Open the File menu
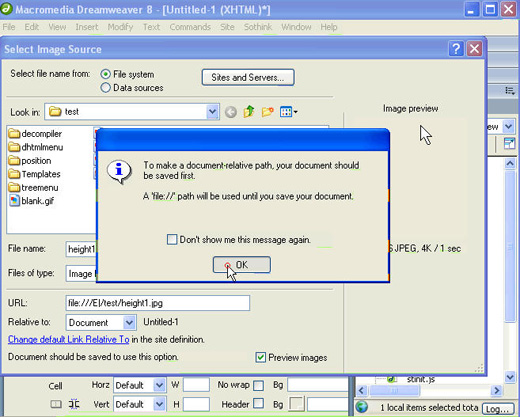Screen dimensions: 520x417 pos(9,27)
